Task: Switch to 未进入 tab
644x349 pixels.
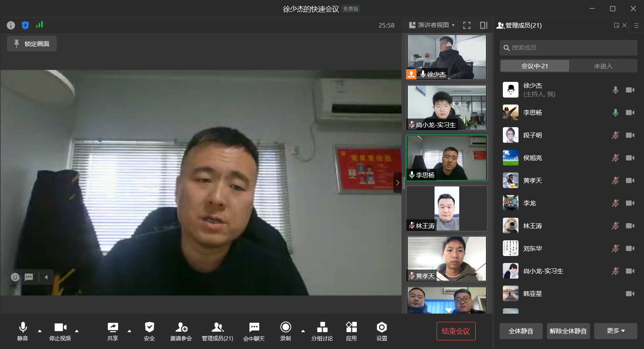Action: pos(603,66)
